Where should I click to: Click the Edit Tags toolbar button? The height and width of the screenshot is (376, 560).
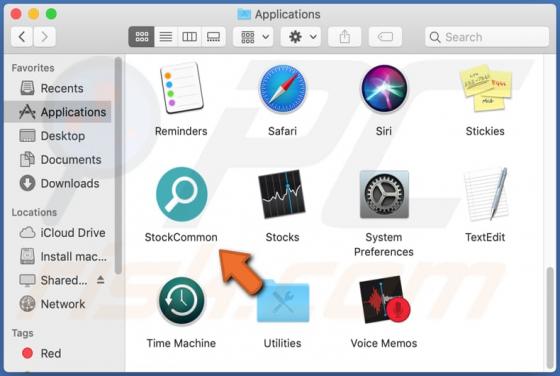pyautogui.click(x=385, y=37)
